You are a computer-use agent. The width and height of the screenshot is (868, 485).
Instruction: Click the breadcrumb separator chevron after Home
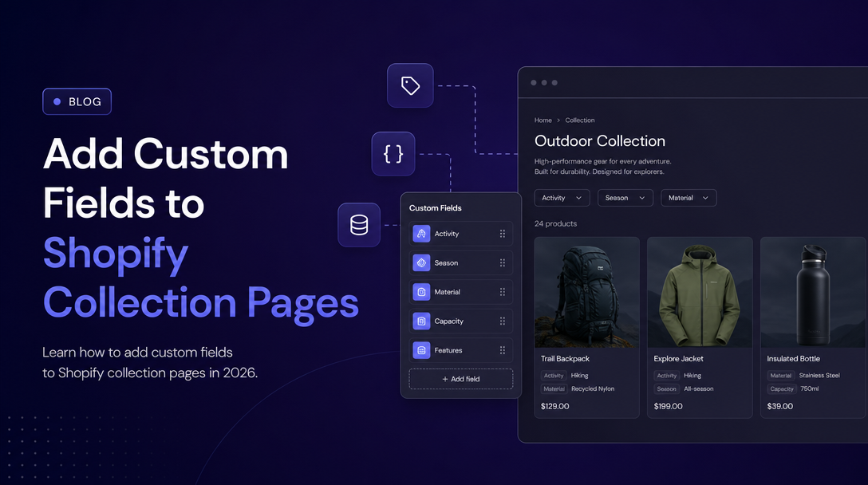click(x=558, y=120)
